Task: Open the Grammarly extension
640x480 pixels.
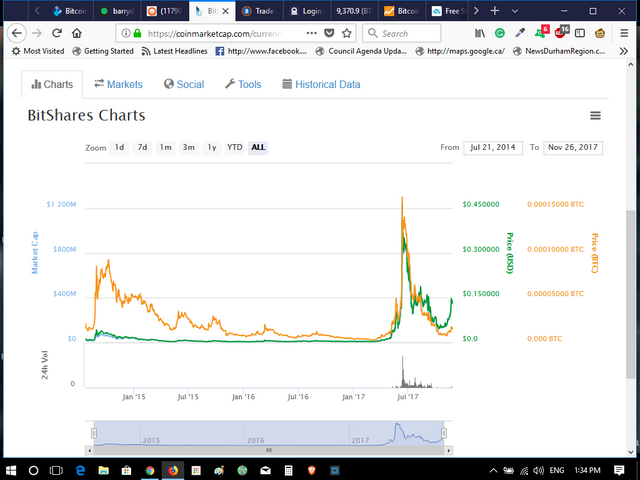Action: click(x=500, y=33)
